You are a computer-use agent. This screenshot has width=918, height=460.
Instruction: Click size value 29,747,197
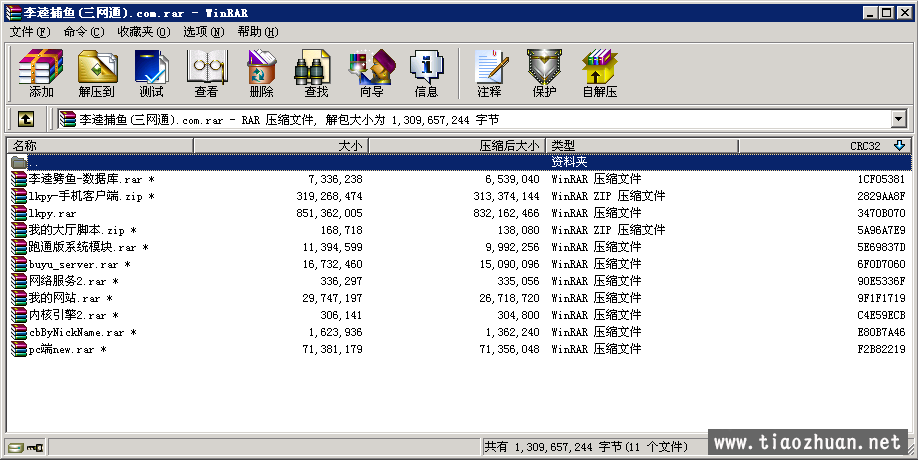point(332,298)
